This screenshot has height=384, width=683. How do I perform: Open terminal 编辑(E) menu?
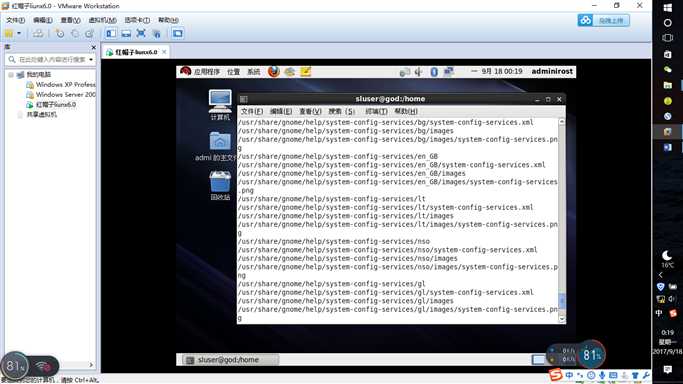click(x=281, y=111)
